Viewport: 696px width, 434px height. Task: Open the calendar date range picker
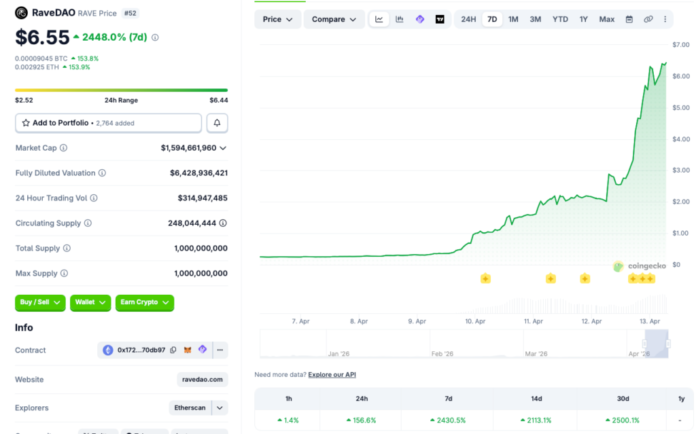[x=629, y=19]
